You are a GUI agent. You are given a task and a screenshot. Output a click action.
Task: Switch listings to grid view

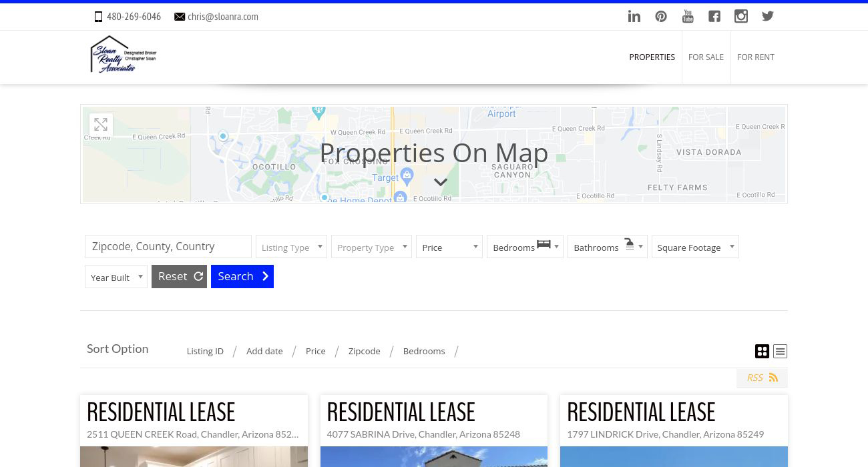point(762,351)
